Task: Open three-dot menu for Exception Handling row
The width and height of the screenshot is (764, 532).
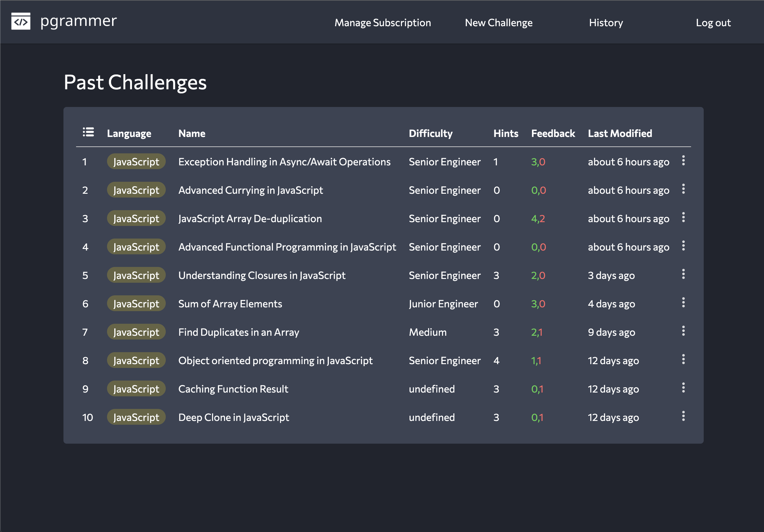Action: [x=683, y=161]
